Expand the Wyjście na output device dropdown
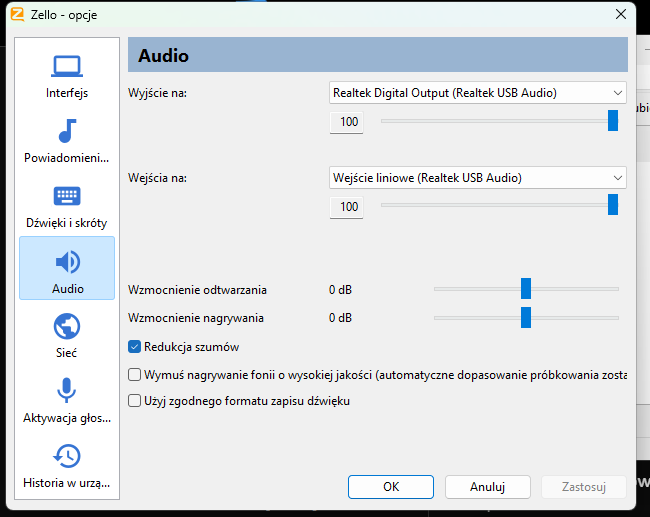 click(478, 93)
